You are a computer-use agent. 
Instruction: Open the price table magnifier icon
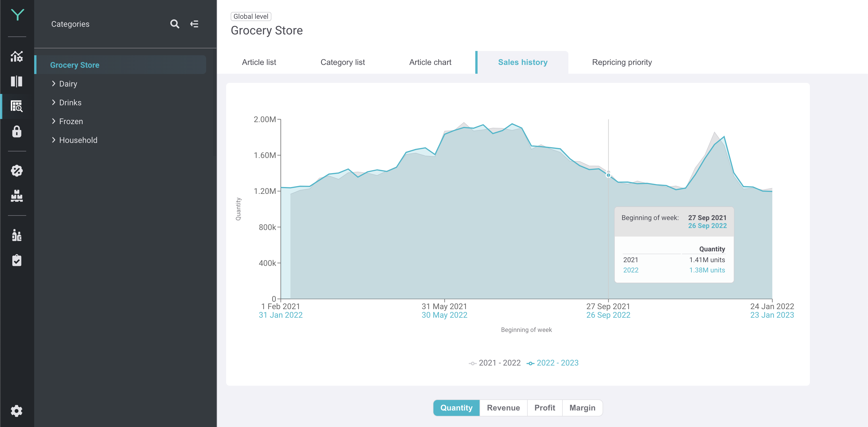tap(17, 106)
